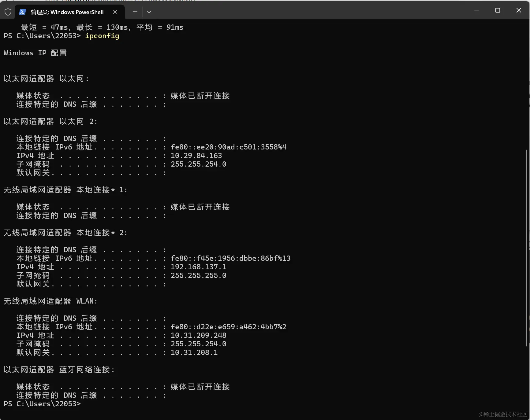The width and height of the screenshot is (530, 420).
Task: Click the IPv4 address 10.29.84.163
Action: [x=196, y=156]
